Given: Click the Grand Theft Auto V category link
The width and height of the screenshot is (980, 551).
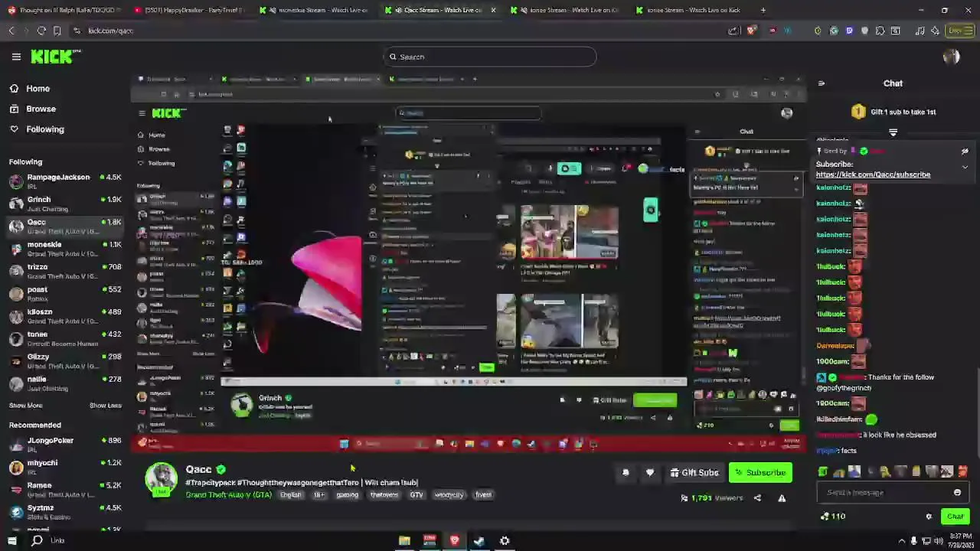Looking at the screenshot, I should (228, 495).
